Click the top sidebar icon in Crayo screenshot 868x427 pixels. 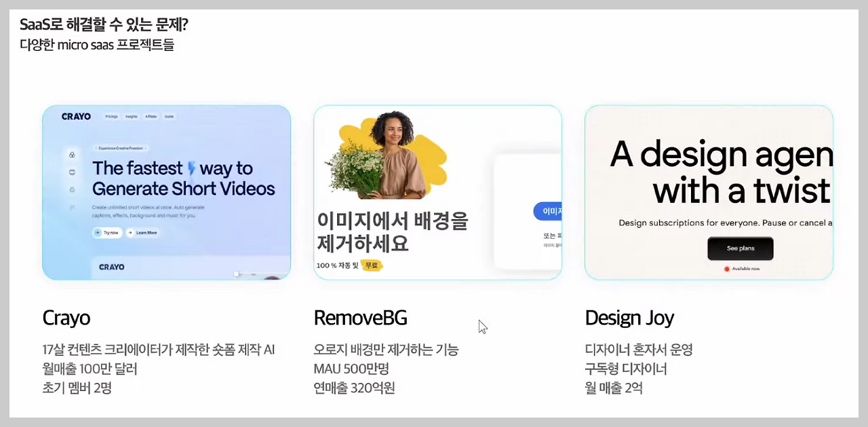pyautogui.click(x=72, y=155)
